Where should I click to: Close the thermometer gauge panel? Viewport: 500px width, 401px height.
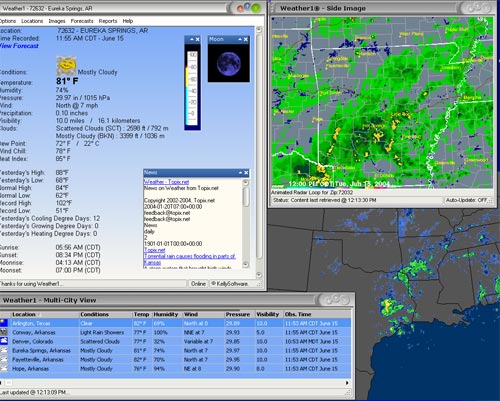(x=198, y=39)
